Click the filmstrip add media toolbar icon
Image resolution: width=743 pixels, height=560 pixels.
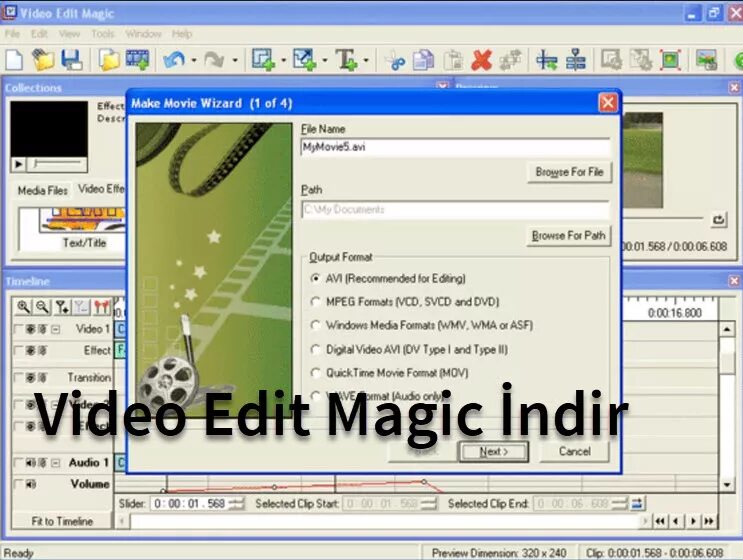coord(137,60)
